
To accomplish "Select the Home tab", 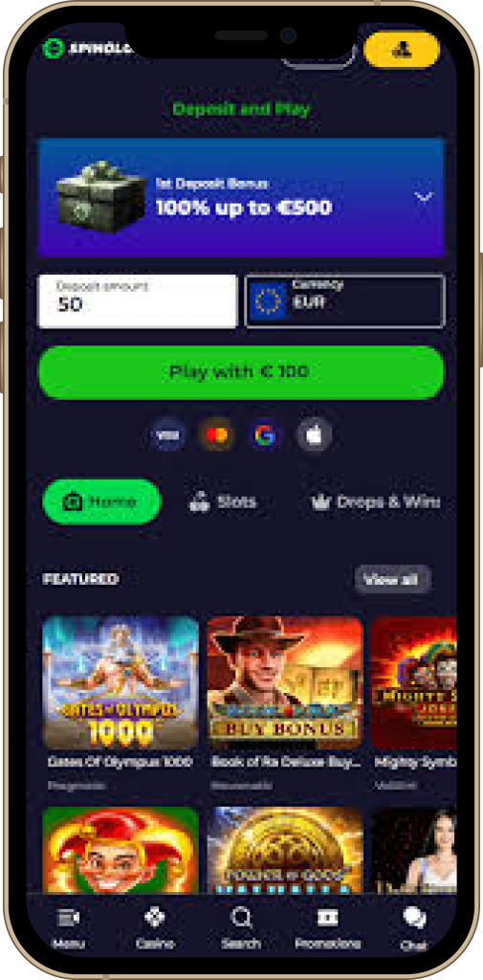I will click(101, 501).
